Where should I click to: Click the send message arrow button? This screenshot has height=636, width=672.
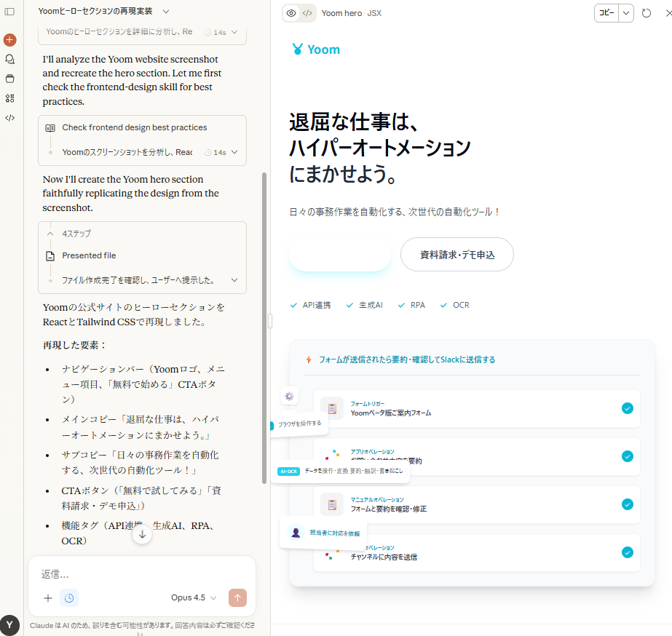point(237,597)
